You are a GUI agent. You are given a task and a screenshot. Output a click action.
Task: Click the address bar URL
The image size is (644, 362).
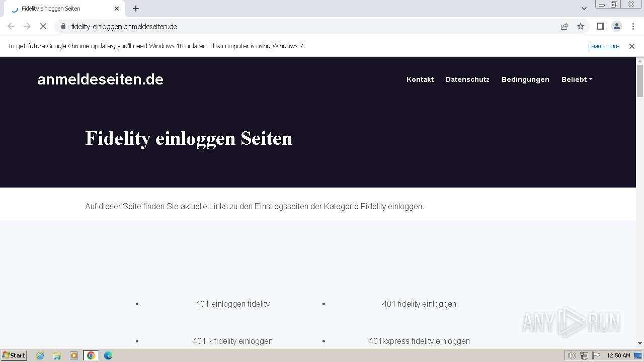click(124, 27)
